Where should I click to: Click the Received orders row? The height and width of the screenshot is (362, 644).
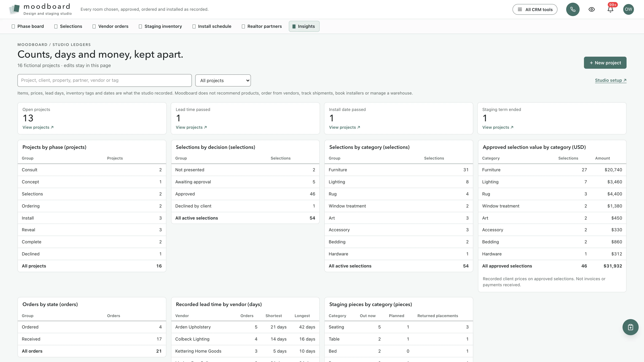(92, 339)
